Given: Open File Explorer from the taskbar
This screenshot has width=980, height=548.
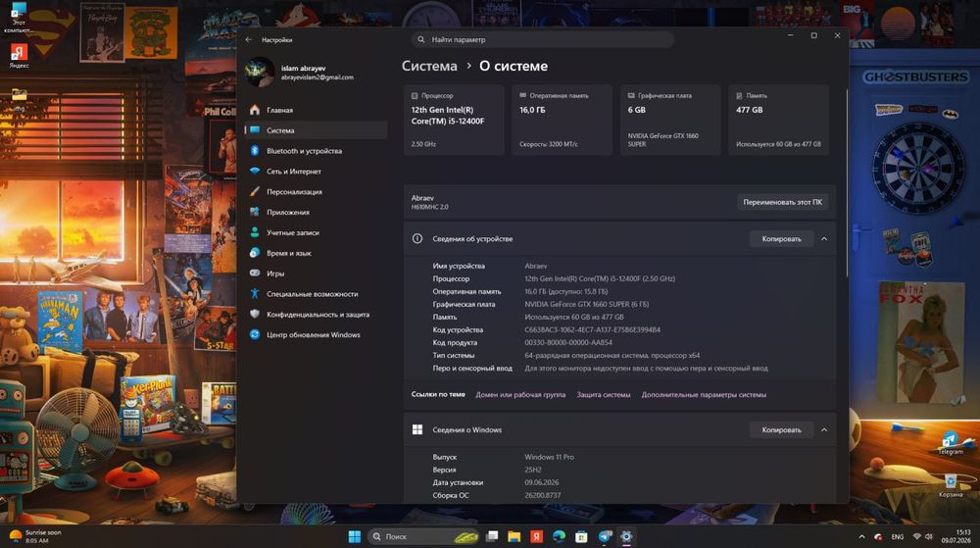Looking at the screenshot, I should 514,536.
